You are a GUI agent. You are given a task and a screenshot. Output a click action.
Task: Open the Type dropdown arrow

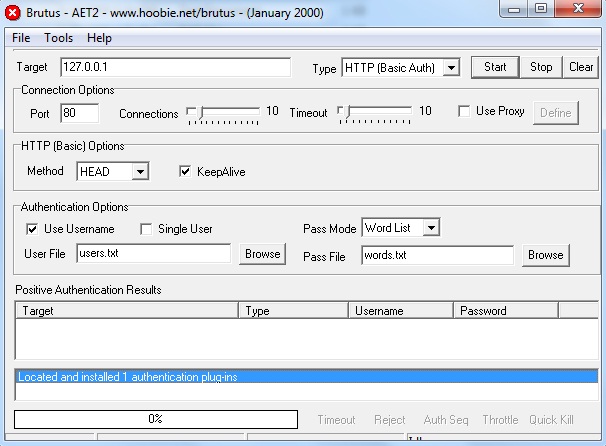(x=451, y=68)
